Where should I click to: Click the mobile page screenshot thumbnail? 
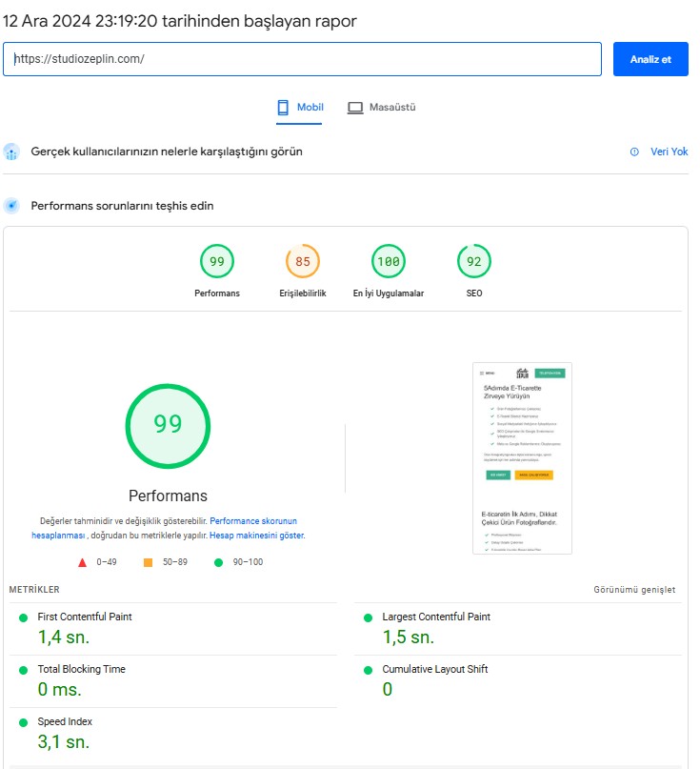click(x=522, y=458)
